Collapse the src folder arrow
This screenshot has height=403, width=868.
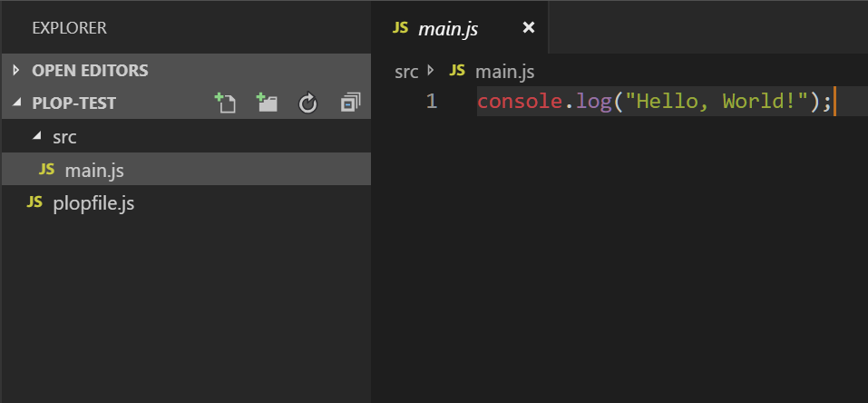36,135
